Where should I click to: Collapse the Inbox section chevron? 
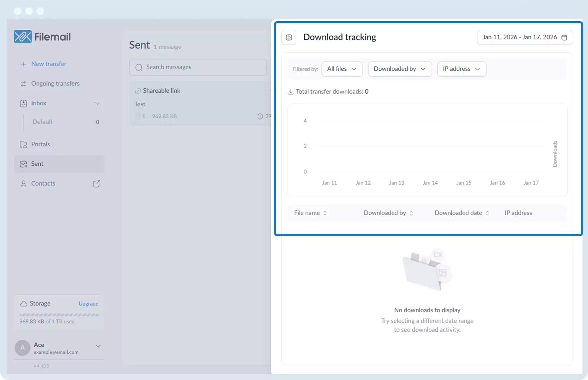(x=97, y=103)
